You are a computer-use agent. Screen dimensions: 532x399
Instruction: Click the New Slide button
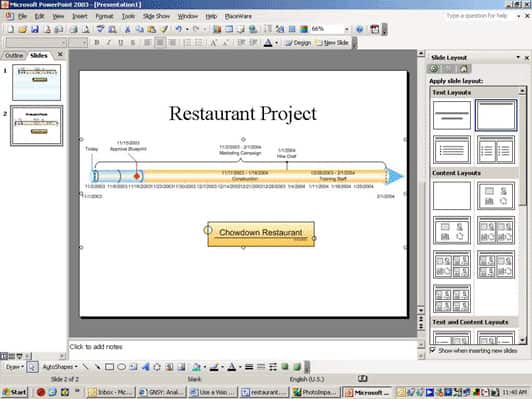tap(332, 43)
